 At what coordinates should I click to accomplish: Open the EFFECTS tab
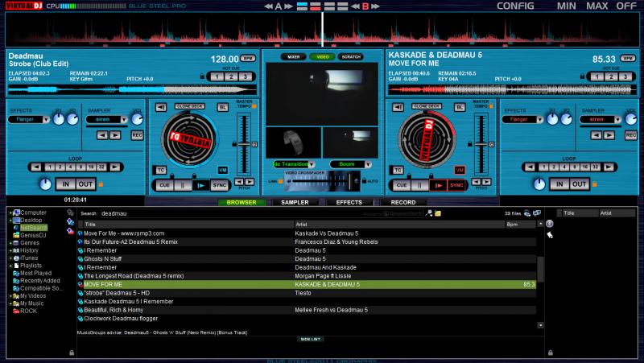[349, 203]
